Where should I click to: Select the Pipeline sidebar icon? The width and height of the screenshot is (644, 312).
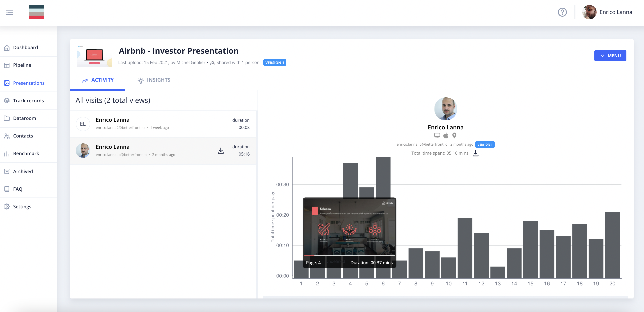click(x=7, y=65)
